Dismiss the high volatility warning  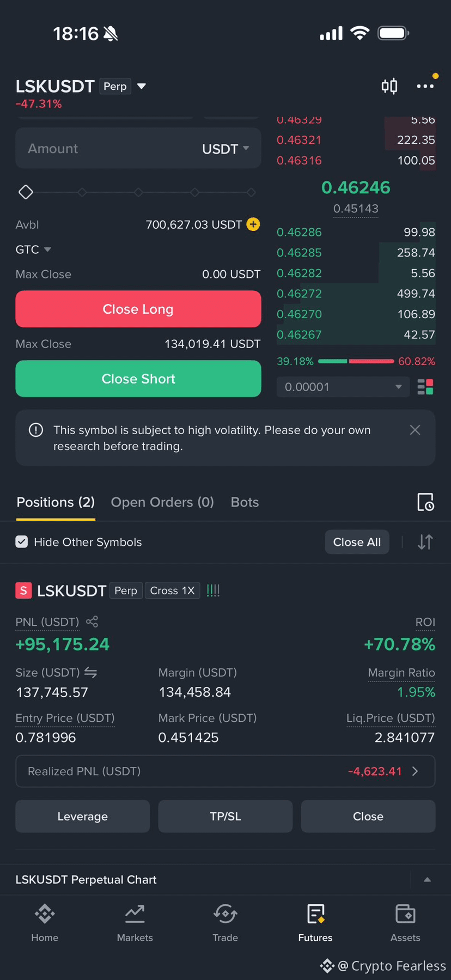tap(415, 430)
